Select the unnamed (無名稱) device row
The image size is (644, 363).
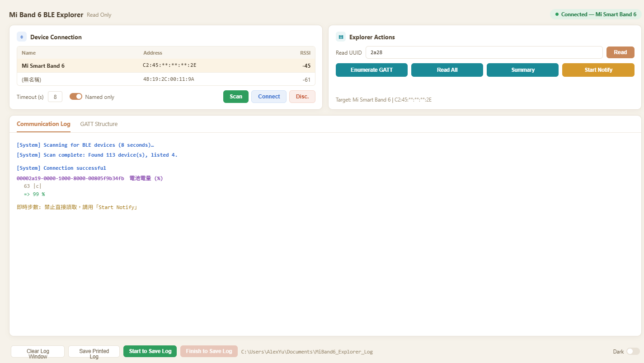click(166, 79)
